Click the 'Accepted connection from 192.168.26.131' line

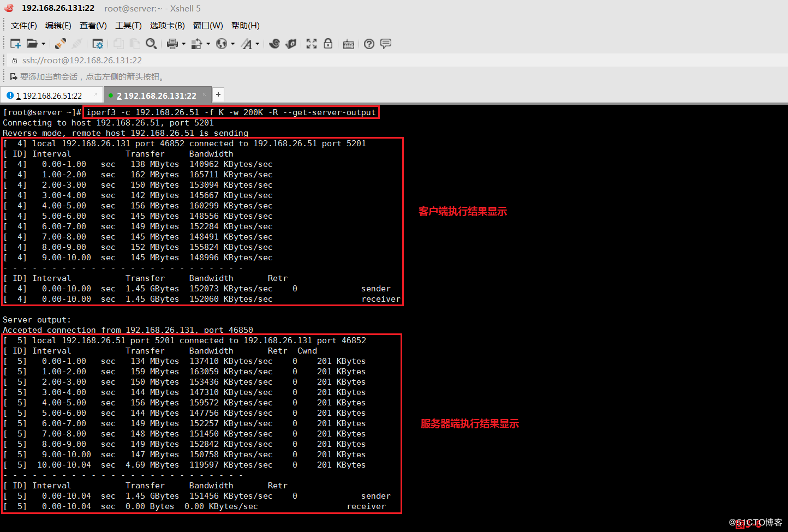click(x=128, y=330)
